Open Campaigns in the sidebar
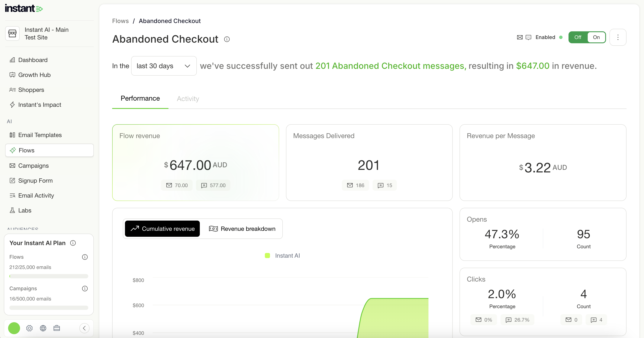The width and height of the screenshot is (644, 338). pyautogui.click(x=49, y=166)
